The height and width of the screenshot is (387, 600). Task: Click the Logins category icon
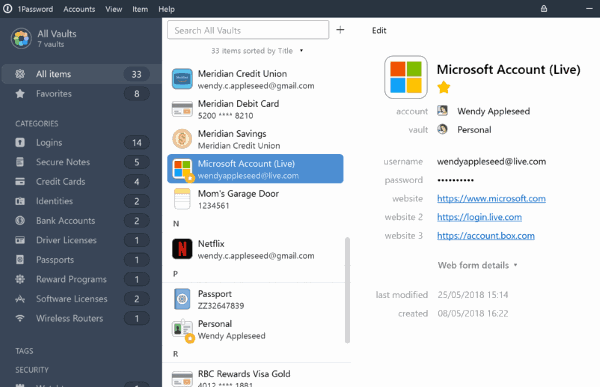(x=20, y=142)
